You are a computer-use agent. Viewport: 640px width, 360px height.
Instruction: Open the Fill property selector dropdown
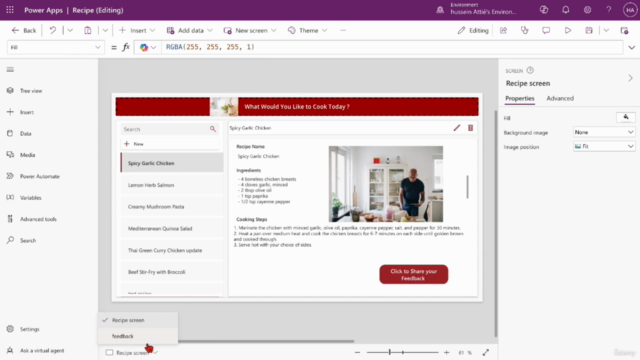tap(55, 47)
